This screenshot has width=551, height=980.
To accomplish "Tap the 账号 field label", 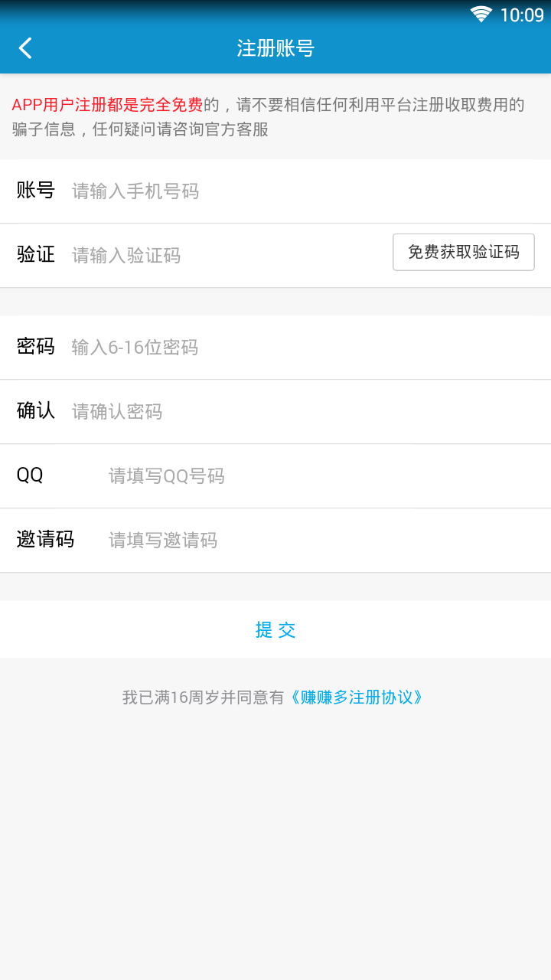I will (36, 191).
